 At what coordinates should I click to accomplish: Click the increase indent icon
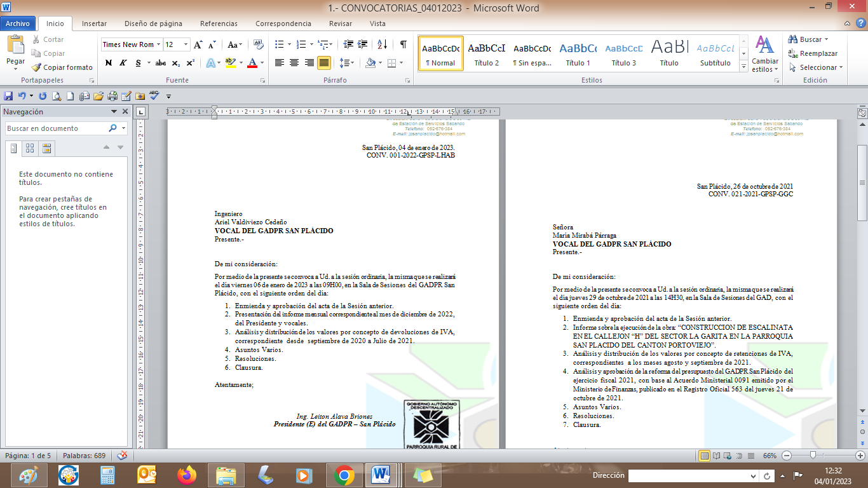coord(363,44)
